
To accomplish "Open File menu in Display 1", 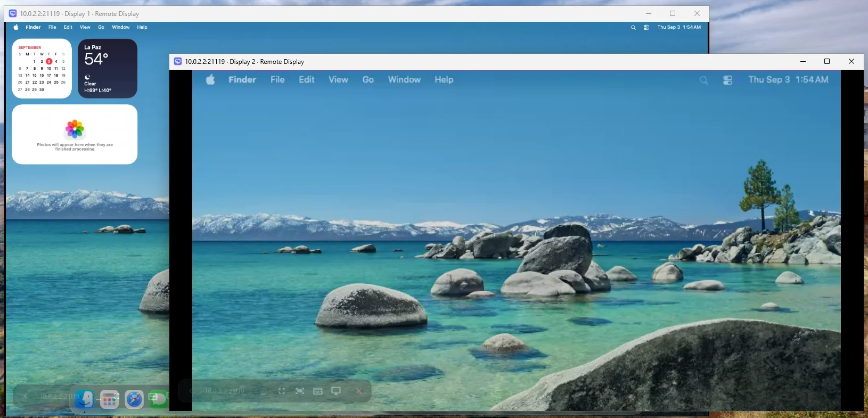I will coord(52,27).
